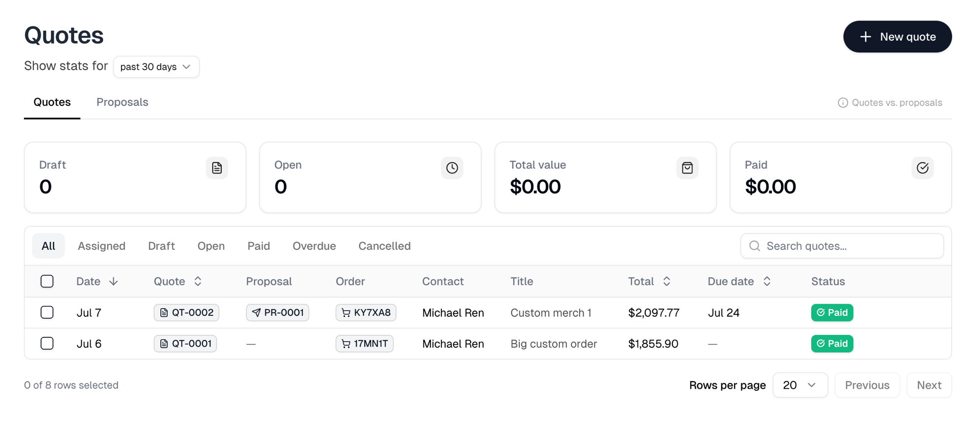Click the Draft document icon in stats card
Screen dimensions: 980x428
[x=217, y=168]
